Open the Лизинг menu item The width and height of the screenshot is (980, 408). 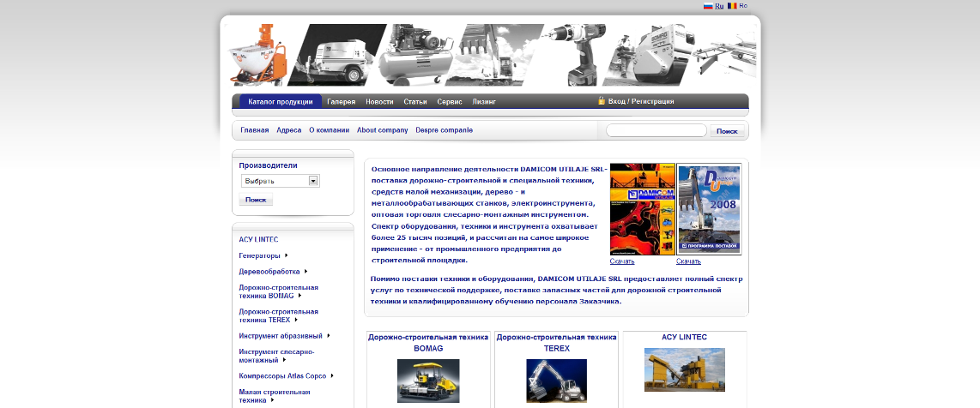tap(484, 102)
